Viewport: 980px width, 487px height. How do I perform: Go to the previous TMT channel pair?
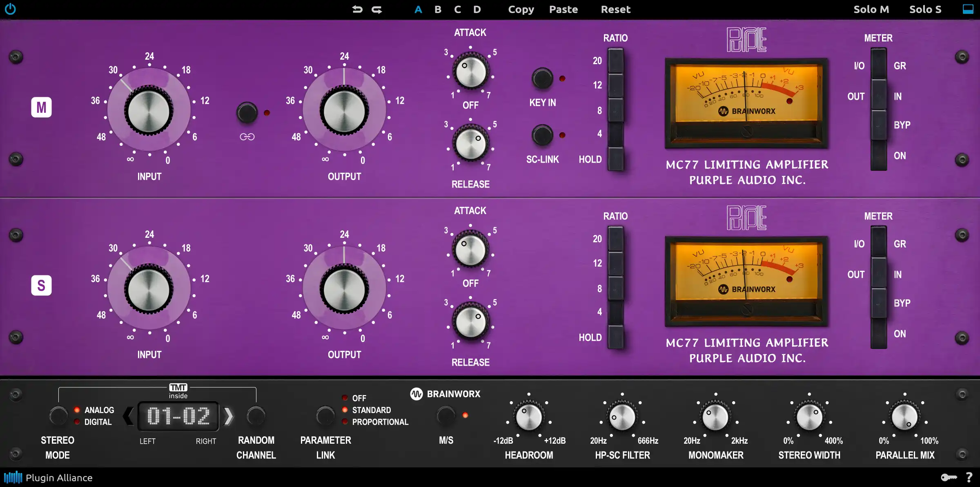[x=127, y=416]
